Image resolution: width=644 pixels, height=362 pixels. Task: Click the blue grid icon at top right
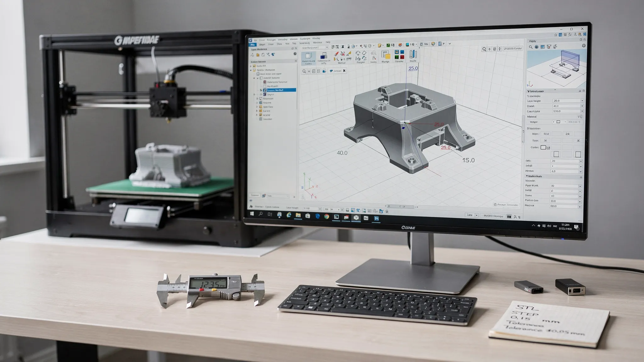click(560, 35)
